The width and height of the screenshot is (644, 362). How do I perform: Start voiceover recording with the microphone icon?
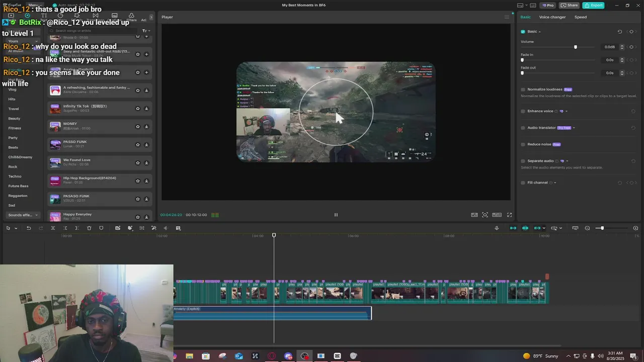497,228
